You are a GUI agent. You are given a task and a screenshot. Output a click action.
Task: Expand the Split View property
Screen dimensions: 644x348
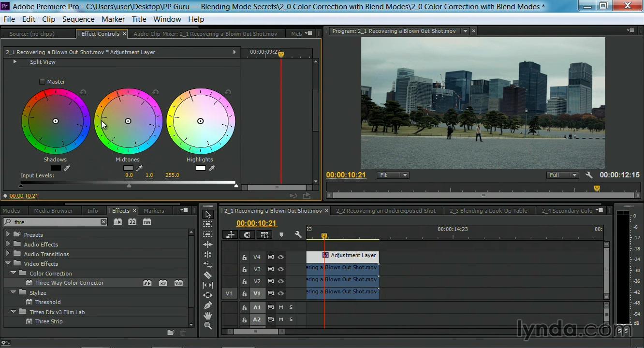coord(15,62)
